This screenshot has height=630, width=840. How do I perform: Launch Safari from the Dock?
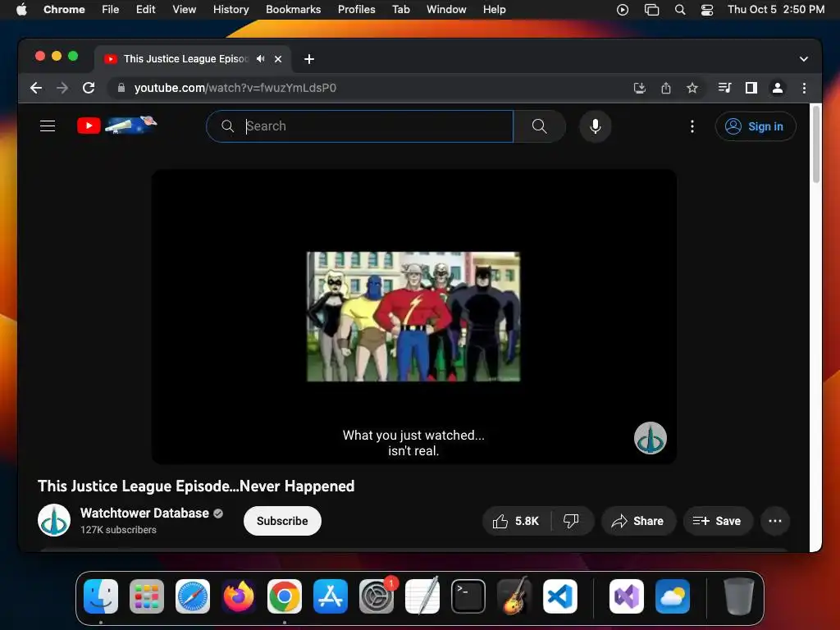[193, 596]
